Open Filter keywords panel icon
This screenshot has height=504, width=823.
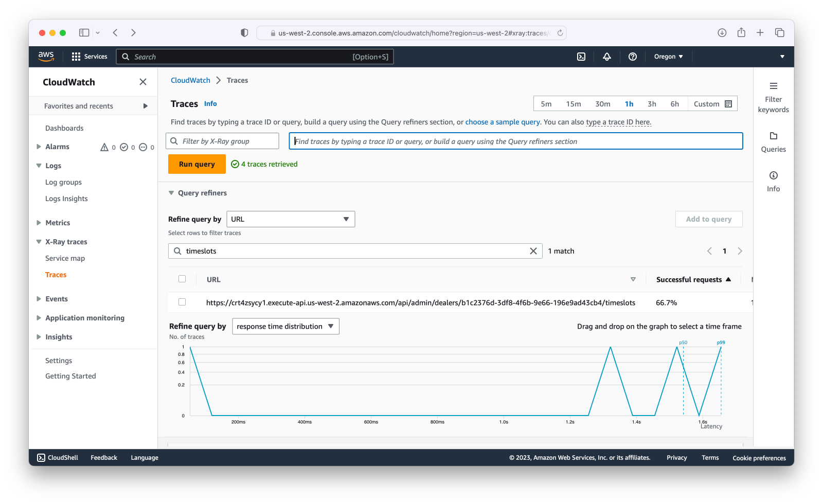[774, 86]
